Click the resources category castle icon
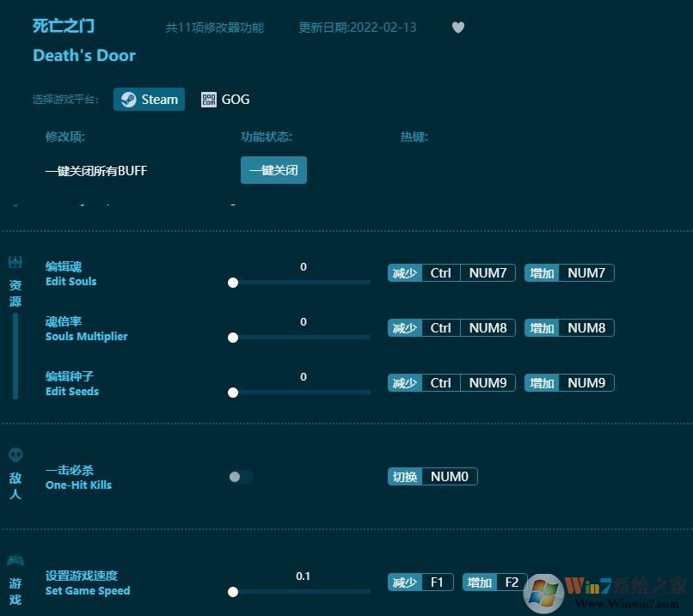693x616 pixels. [x=15, y=262]
